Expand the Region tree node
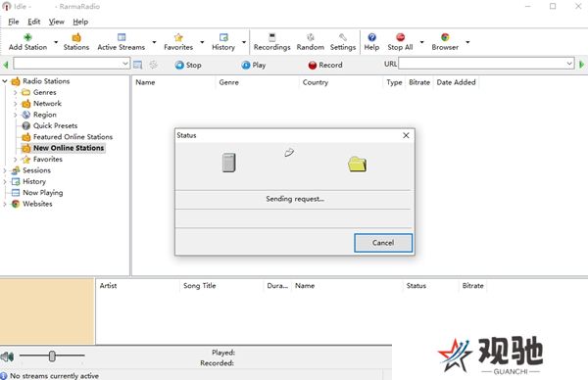588x380 pixels. [15, 115]
